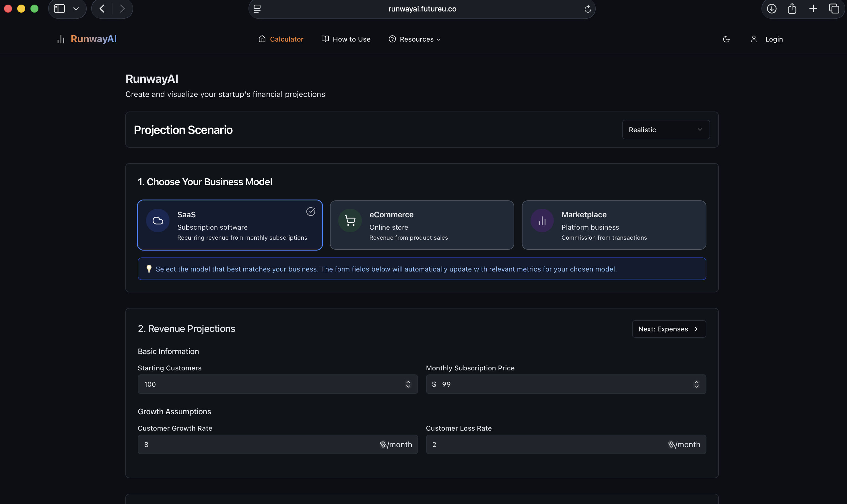Select the SaaS cloud icon
This screenshot has width=847, height=504.
157,220
